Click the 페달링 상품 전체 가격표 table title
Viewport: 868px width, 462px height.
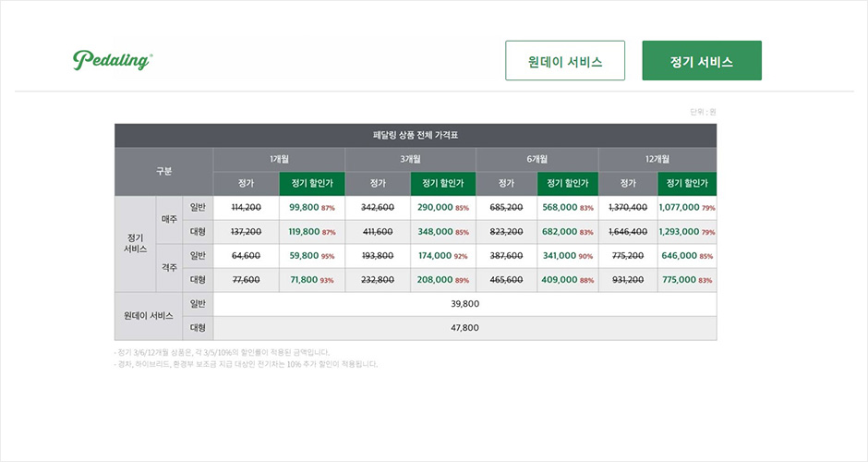click(x=416, y=135)
